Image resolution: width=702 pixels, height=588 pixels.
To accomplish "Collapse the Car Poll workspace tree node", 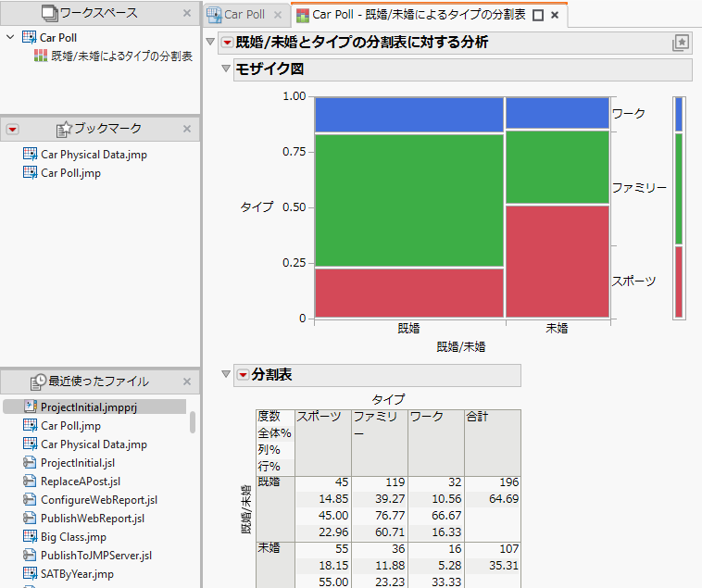I will [11, 37].
